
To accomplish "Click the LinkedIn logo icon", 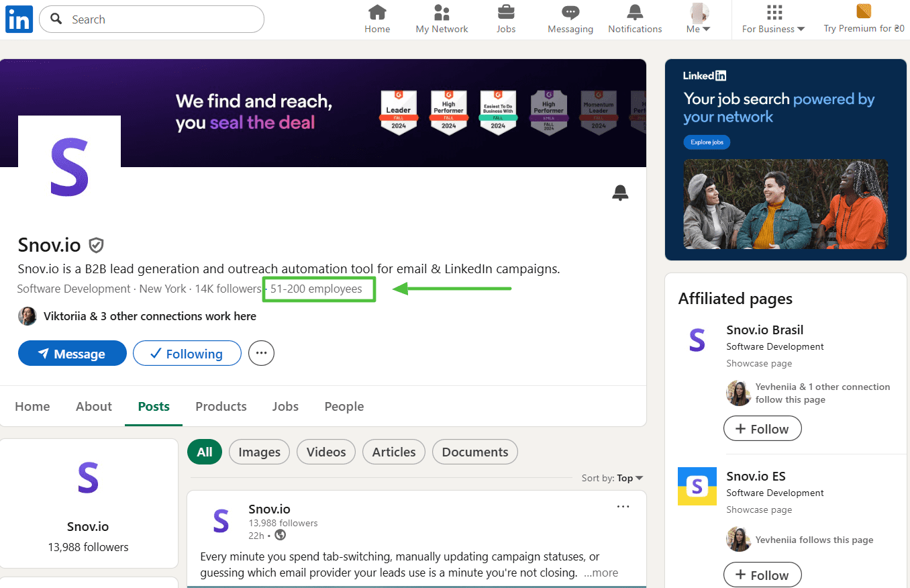I will point(19,20).
